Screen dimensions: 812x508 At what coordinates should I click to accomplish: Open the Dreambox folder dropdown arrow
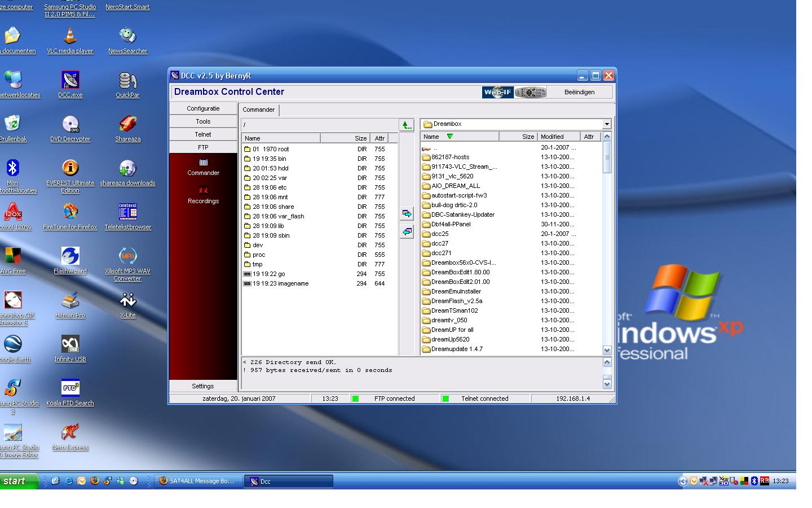(x=607, y=124)
